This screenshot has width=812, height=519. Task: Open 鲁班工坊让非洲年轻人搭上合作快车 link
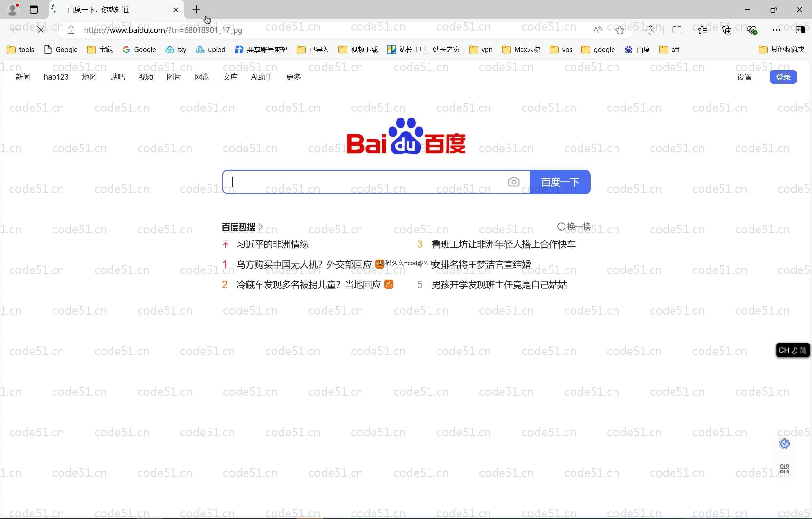[503, 244]
